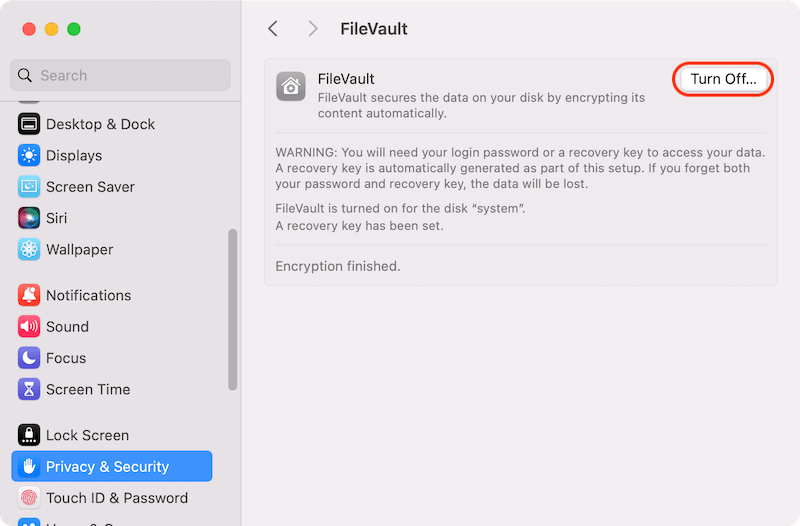The width and height of the screenshot is (800, 526).
Task: Click the Displays sun icon
Action: point(29,155)
